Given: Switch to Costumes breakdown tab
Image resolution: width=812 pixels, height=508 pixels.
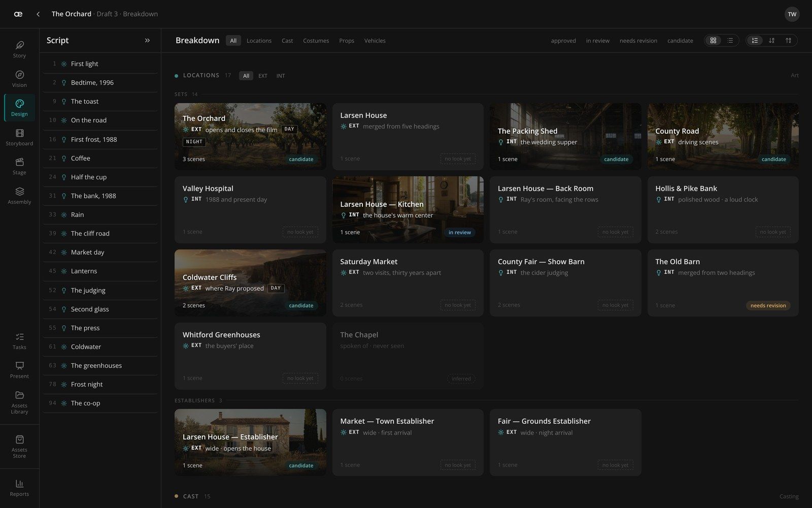Looking at the screenshot, I should 316,41.
